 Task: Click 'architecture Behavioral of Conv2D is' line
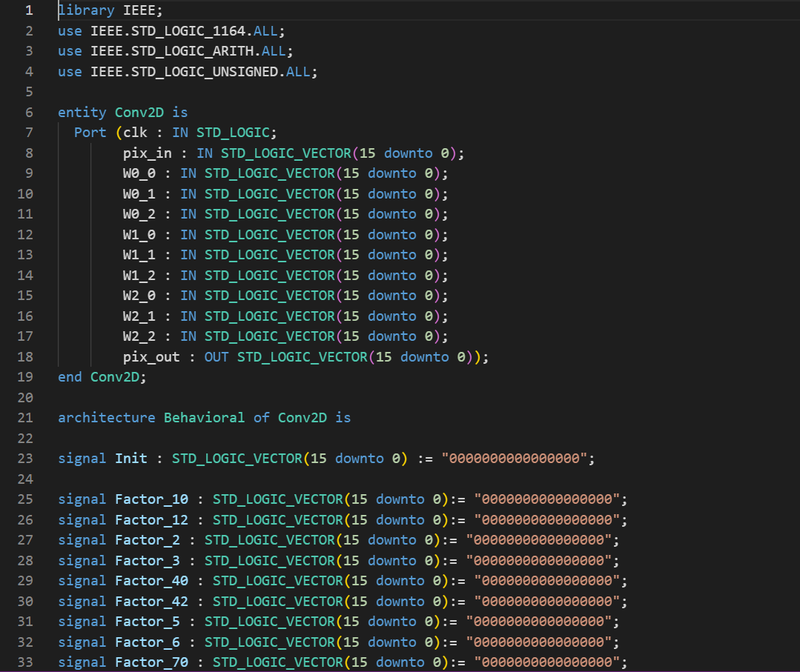tap(204, 418)
